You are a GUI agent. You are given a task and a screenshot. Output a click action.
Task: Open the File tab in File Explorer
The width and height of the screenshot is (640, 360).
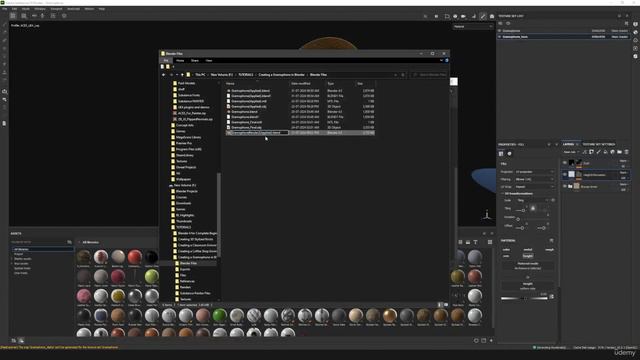pyautogui.click(x=166, y=60)
